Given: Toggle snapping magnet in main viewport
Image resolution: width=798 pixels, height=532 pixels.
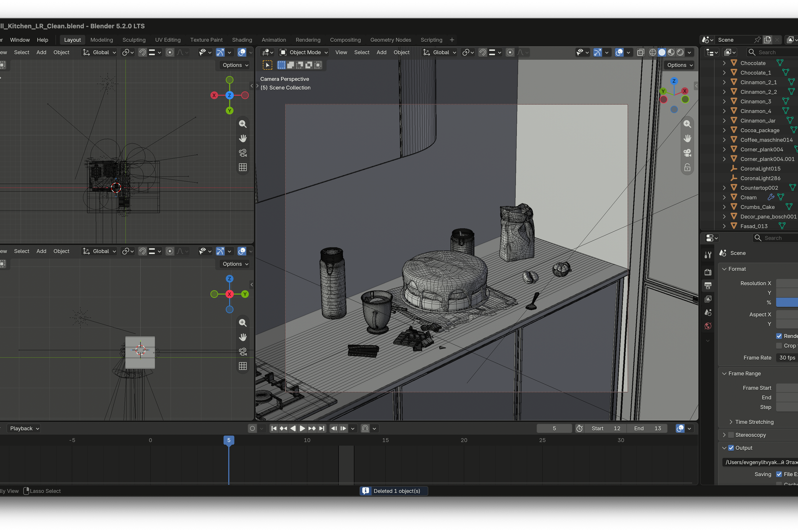Looking at the screenshot, I should pyautogui.click(x=483, y=52).
